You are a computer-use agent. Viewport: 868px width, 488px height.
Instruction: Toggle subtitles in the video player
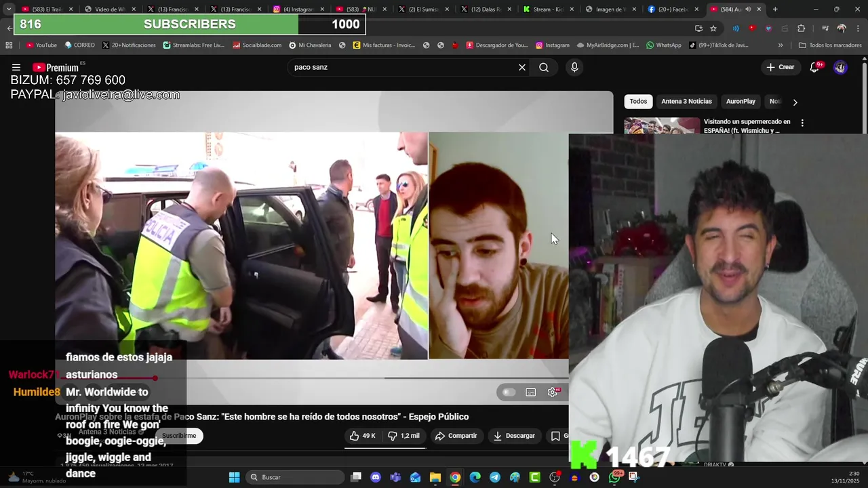tap(531, 392)
